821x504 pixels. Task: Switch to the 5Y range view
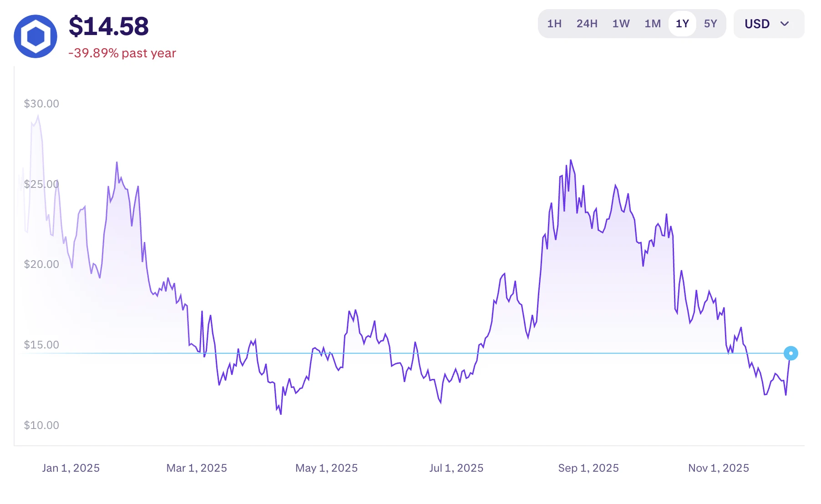710,24
